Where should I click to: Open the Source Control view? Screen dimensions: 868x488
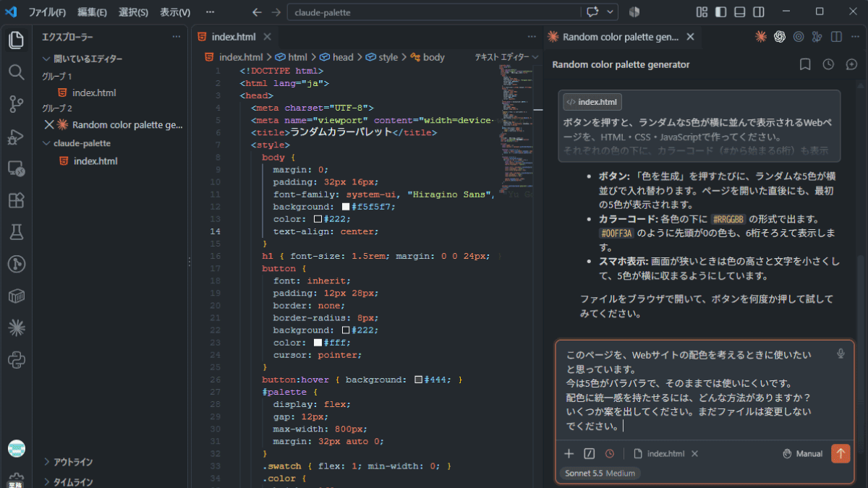click(16, 103)
